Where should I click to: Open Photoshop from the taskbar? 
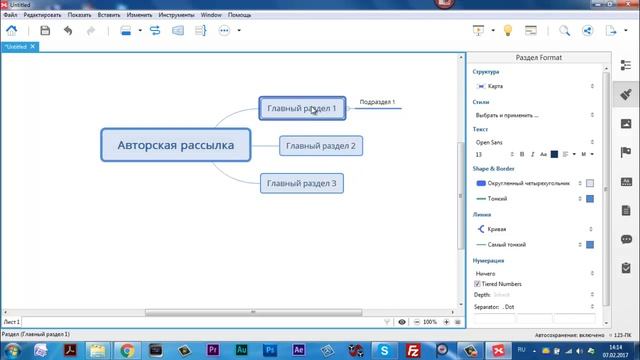pyautogui.click(x=270, y=350)
